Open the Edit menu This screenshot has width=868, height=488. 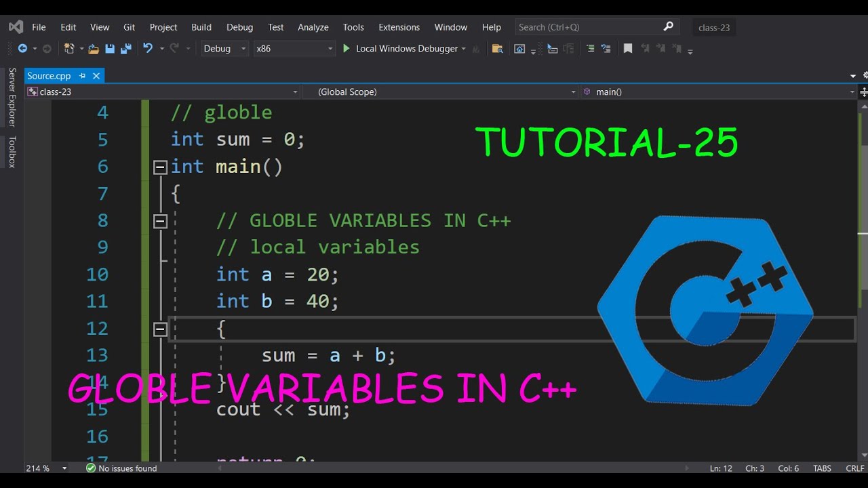(x=68, y=27)
